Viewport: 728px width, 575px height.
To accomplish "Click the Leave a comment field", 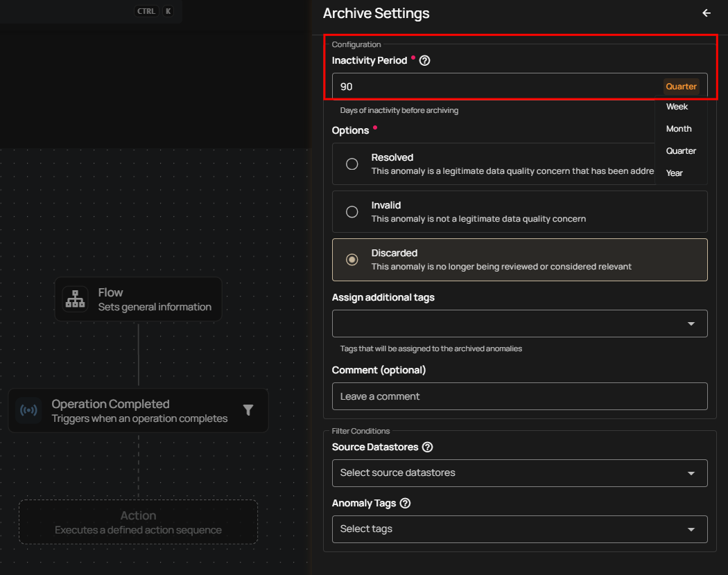I will point(519,396).
